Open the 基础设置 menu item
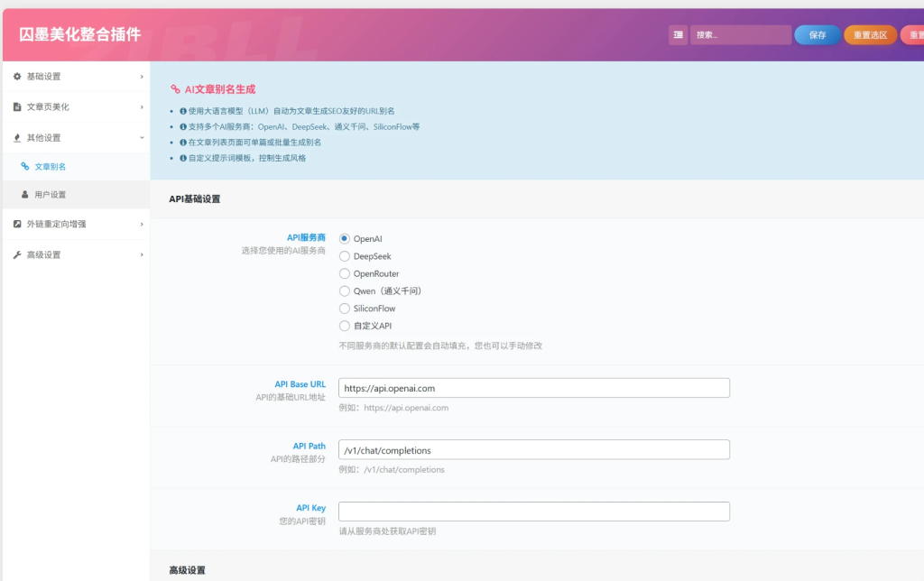924x581 pixels. coord(77,77)
